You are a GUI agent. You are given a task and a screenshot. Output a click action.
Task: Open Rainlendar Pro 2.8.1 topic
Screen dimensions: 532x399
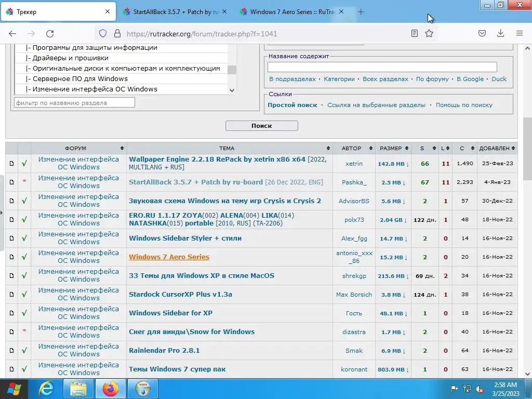[164, 351]
